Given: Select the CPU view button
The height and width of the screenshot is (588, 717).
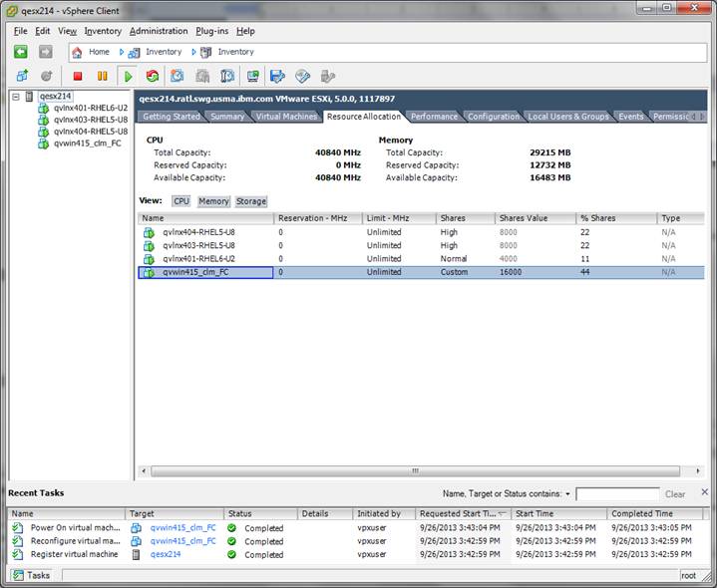Looking at the screenshot, I should pyautogui.click(x=181, y=201).
